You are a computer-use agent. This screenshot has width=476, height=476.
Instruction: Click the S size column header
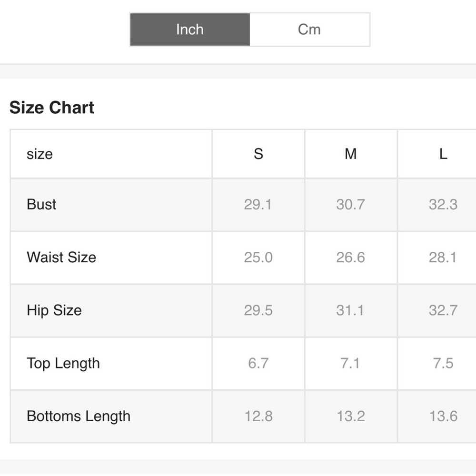point(258,154)
